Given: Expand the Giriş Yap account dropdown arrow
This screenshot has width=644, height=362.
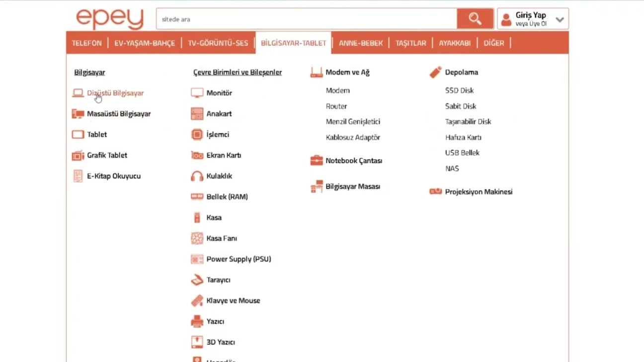Looking at the screenshot, I should coord(560,20).
